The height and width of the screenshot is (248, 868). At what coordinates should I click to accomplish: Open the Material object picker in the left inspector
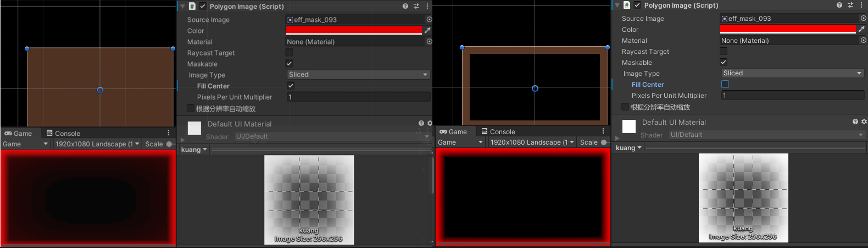pos(429,42)
